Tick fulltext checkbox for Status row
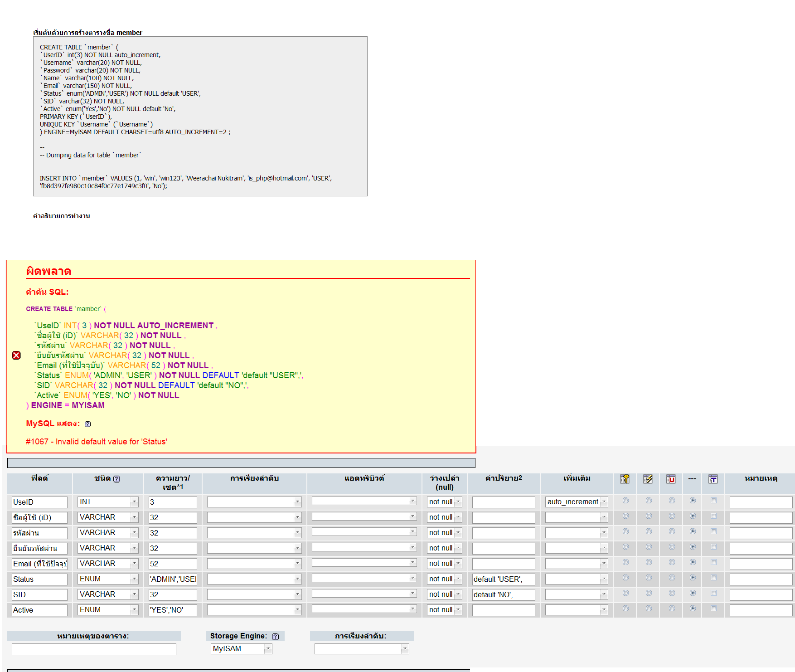The width and height of the screenshot is (795, 672). coord(713,578)
